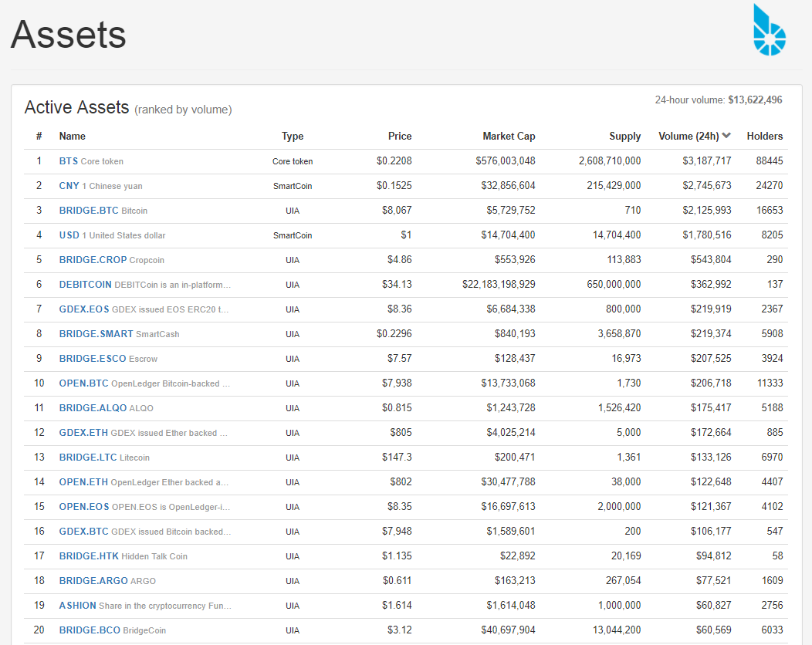
Task: Select GDEX.BTC volume $106,177
Action: pos(711,531)
